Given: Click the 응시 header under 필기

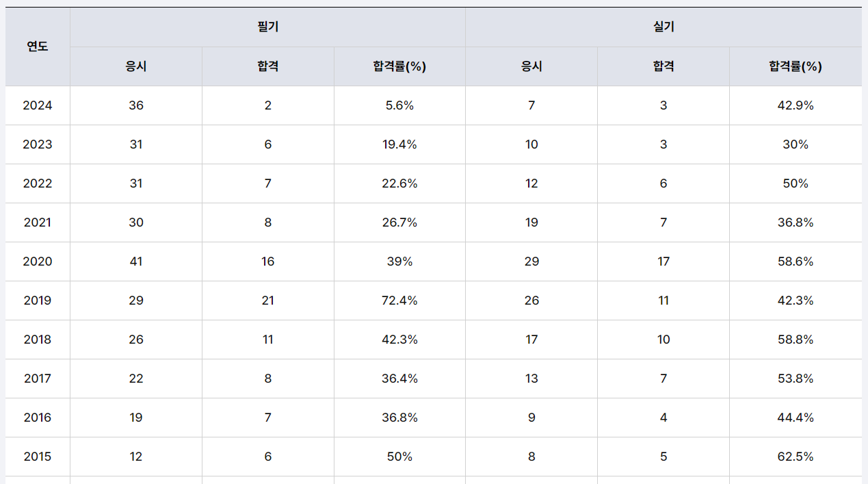Looking at the screenshot, I should click(x=136, y=66).
